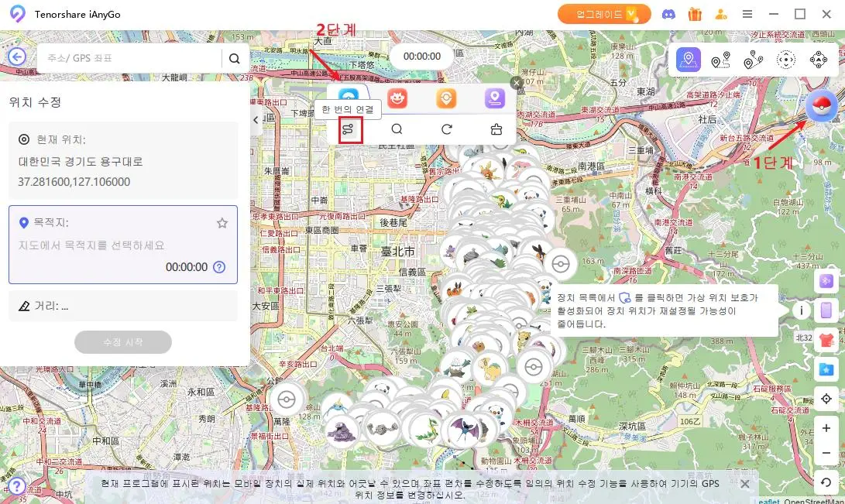Open the red t-shirt icon on the right

(x=826, y=340)
